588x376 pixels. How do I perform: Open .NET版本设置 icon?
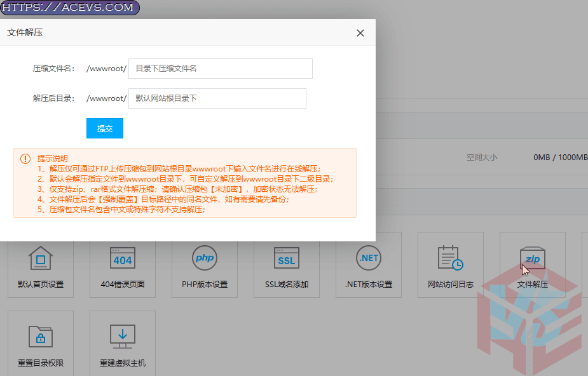[369, 258]
